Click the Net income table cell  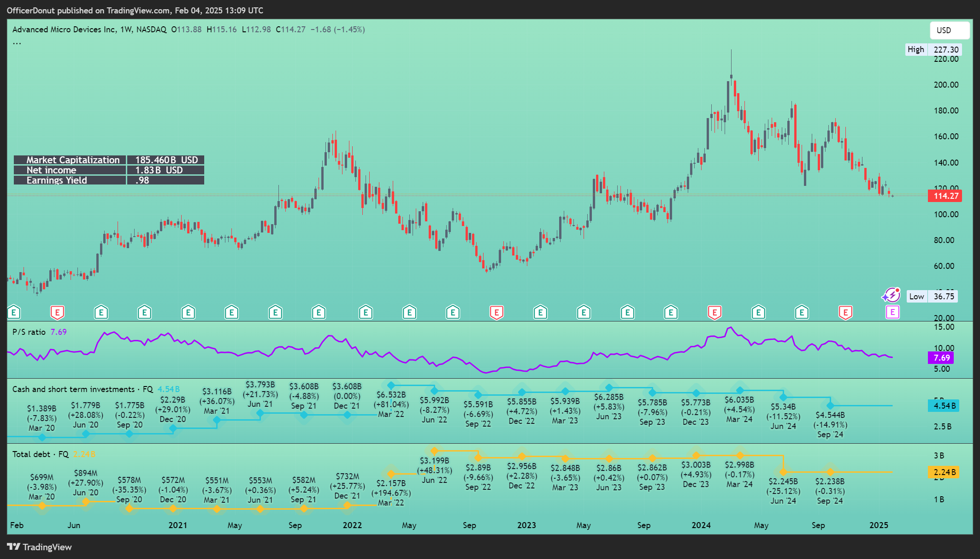coord(70,170)
